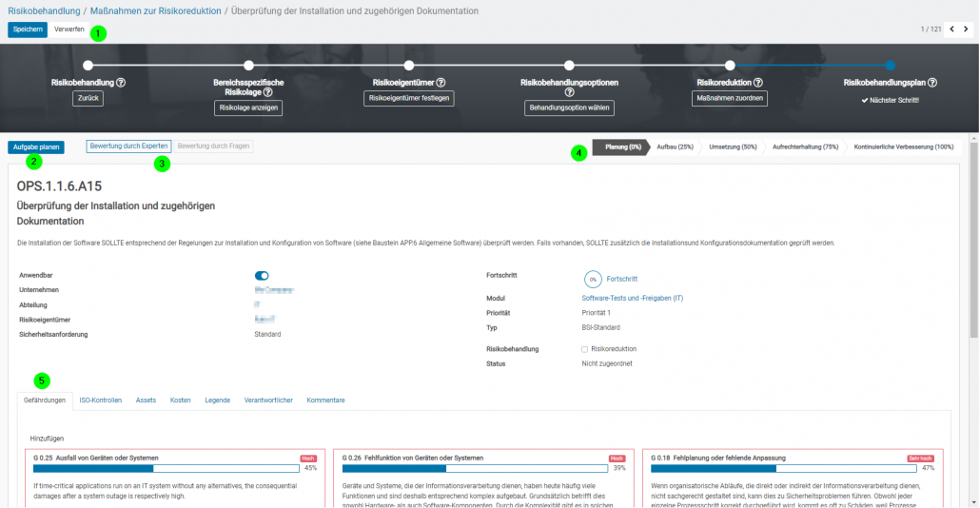Image resolution: width=980 pixels, height=508 pixels.
Task: Check the Risikoreduktion checkbox
Action: click(585, 349)
